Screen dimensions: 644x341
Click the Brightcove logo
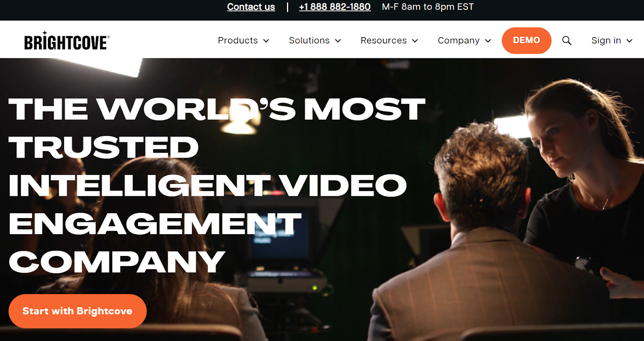67,41
